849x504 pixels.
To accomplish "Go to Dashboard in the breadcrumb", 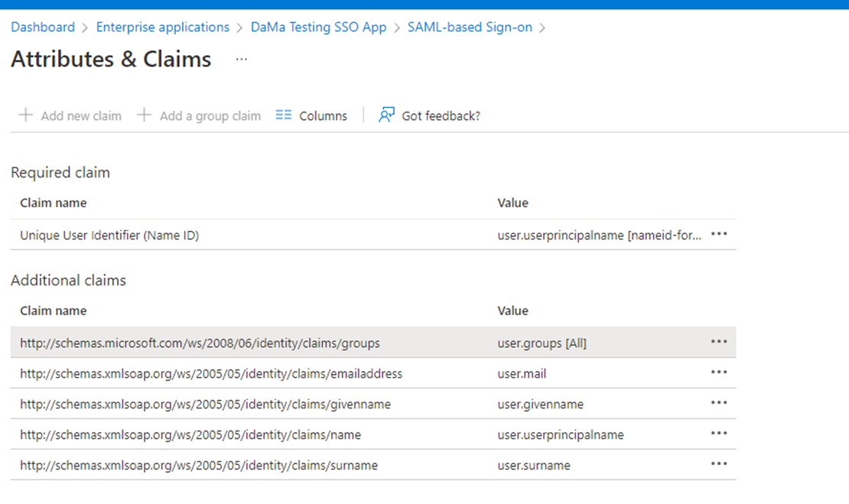I will click(43, 28).
